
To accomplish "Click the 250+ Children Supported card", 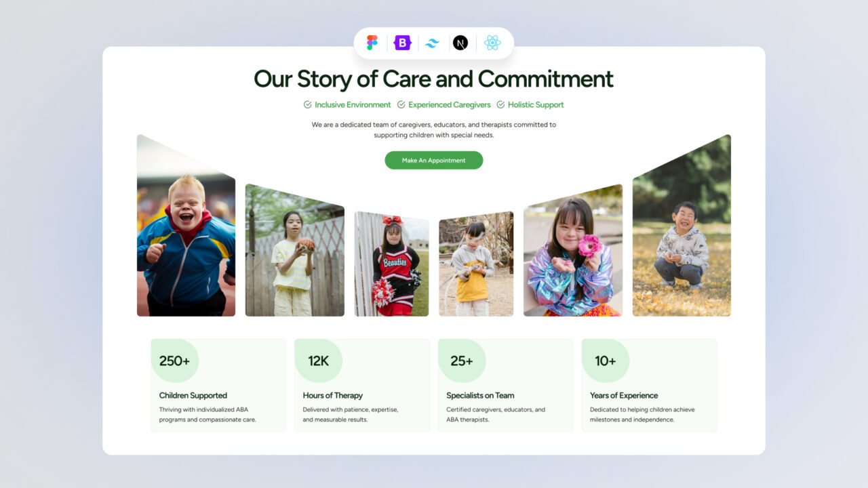I will coord(218,385).
